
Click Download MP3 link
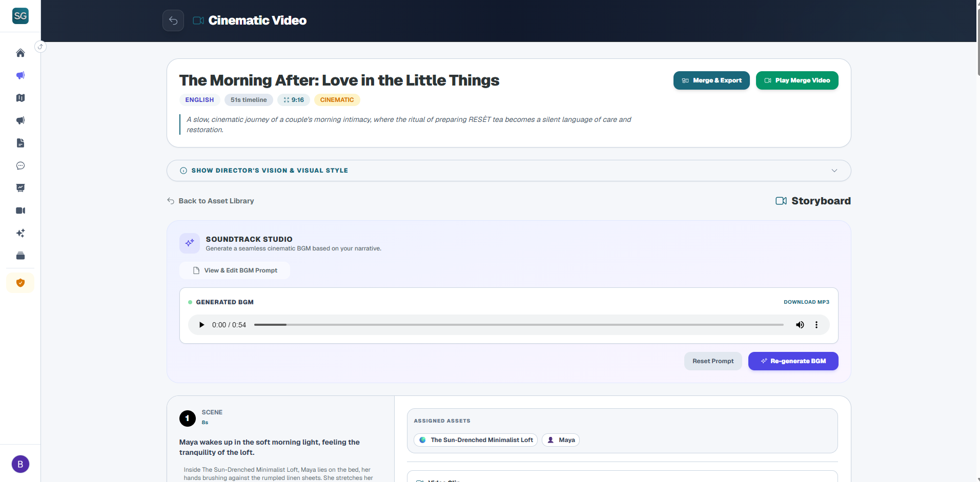point(806,302)
